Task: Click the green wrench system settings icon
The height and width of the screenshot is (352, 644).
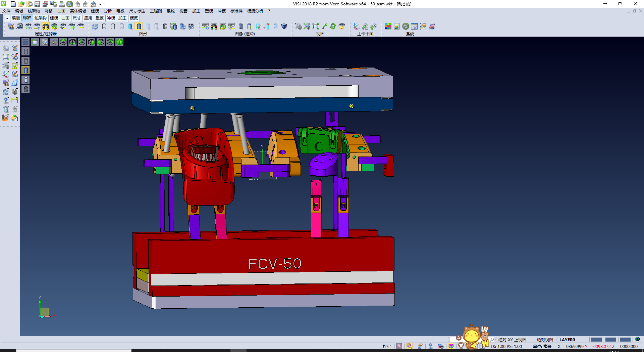Action: [x=406, y=26]
